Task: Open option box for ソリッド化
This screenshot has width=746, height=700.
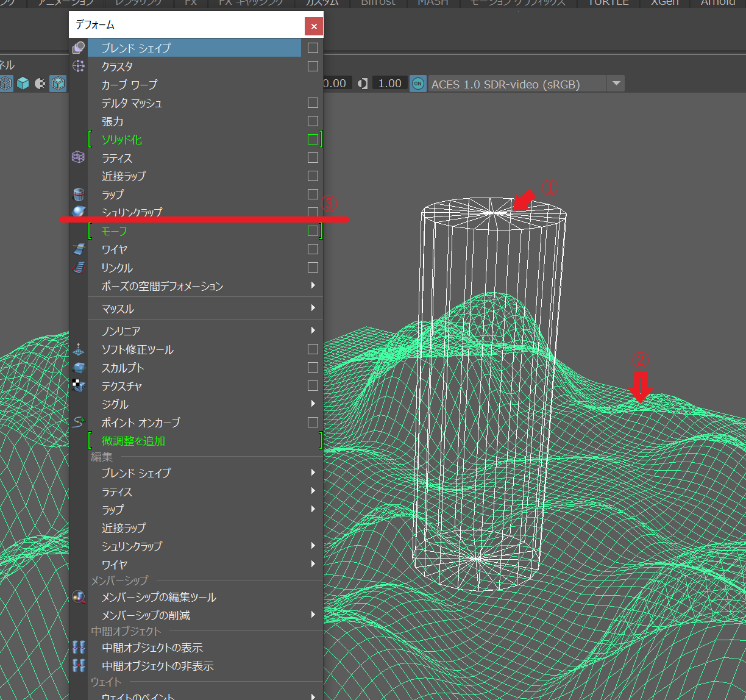Action: coord(313,140)
